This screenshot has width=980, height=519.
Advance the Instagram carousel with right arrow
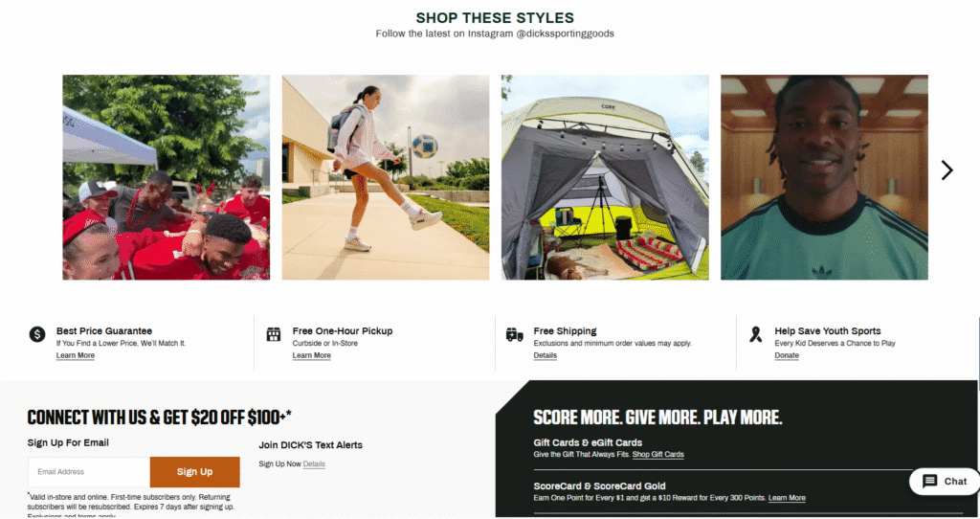[947, 170]
